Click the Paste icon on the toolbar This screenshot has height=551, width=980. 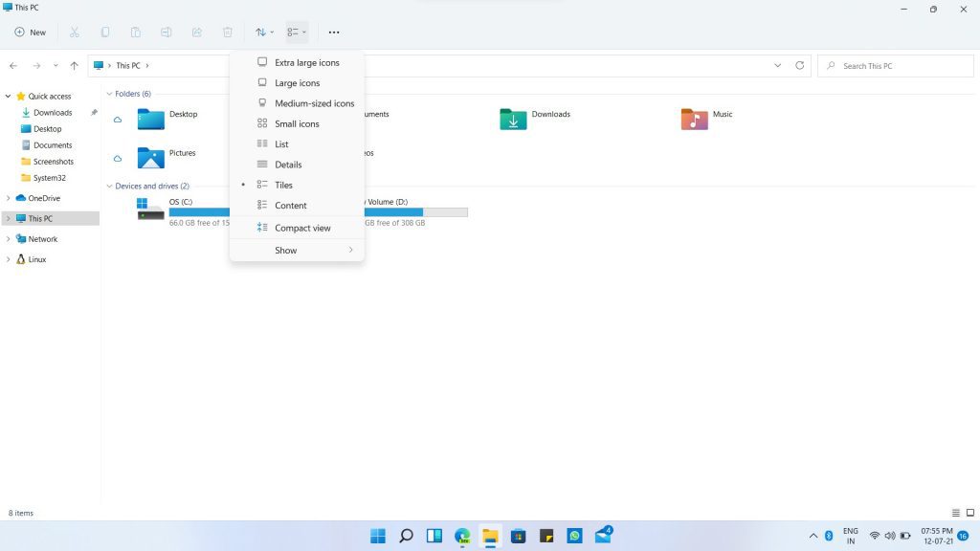(136, 32)
